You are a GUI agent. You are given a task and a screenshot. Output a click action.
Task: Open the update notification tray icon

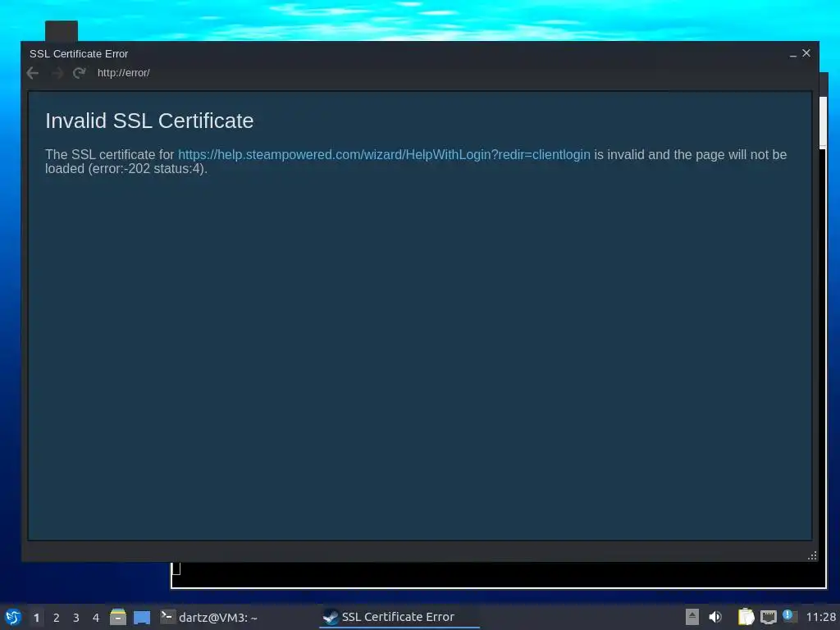pyautogui.click(x=789, y=615)
